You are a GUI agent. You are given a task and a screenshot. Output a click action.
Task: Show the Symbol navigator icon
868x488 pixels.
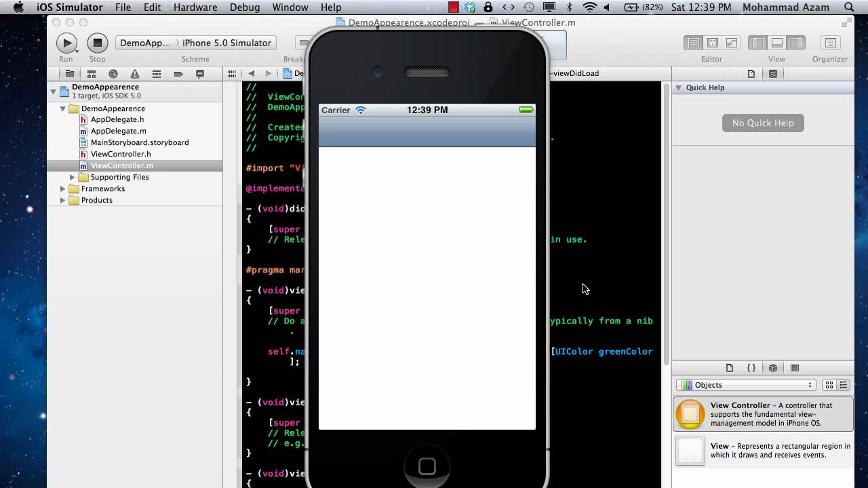click(x=92, y=74)
